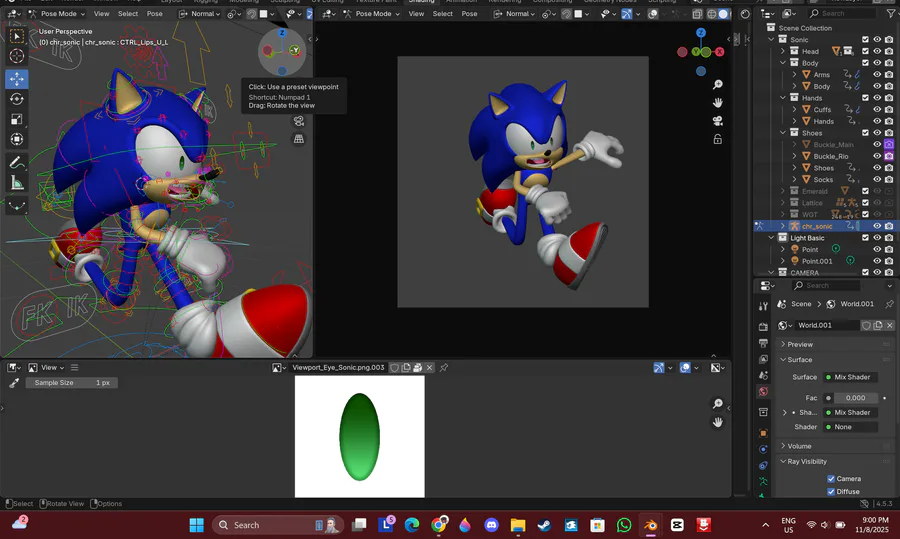The image size is (900, 539).
Task: Collapse the Surface panel
Action: click(799, 360)
